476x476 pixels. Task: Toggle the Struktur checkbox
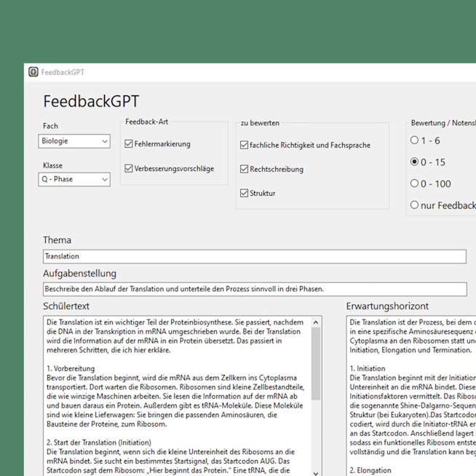click(x=244, y=193)
